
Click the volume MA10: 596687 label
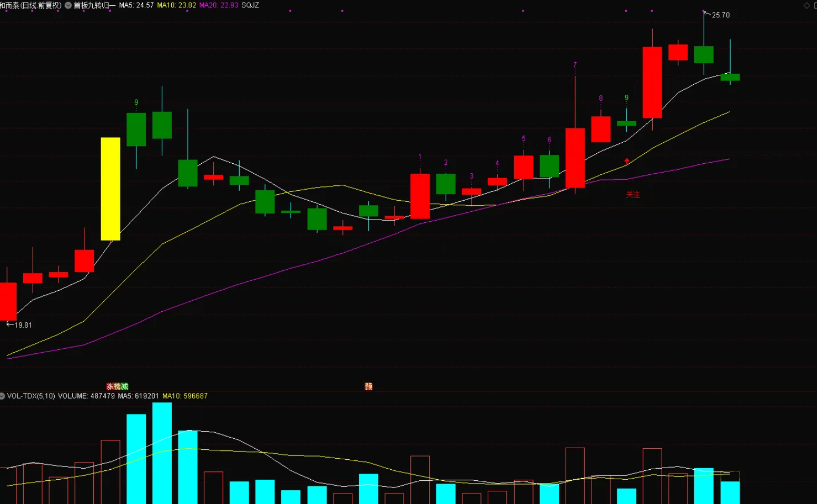185,396
